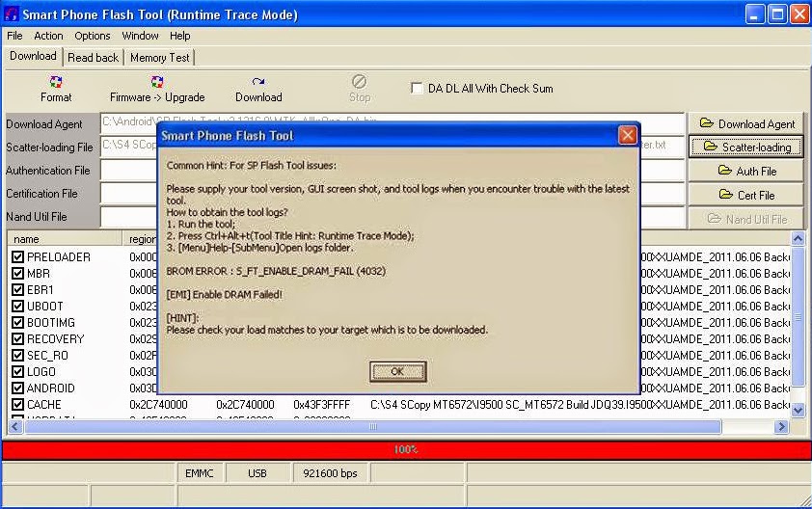Screen dimensions: 812x509
Task: Click the Download arrow icon
Action: (x=258, y=82)
